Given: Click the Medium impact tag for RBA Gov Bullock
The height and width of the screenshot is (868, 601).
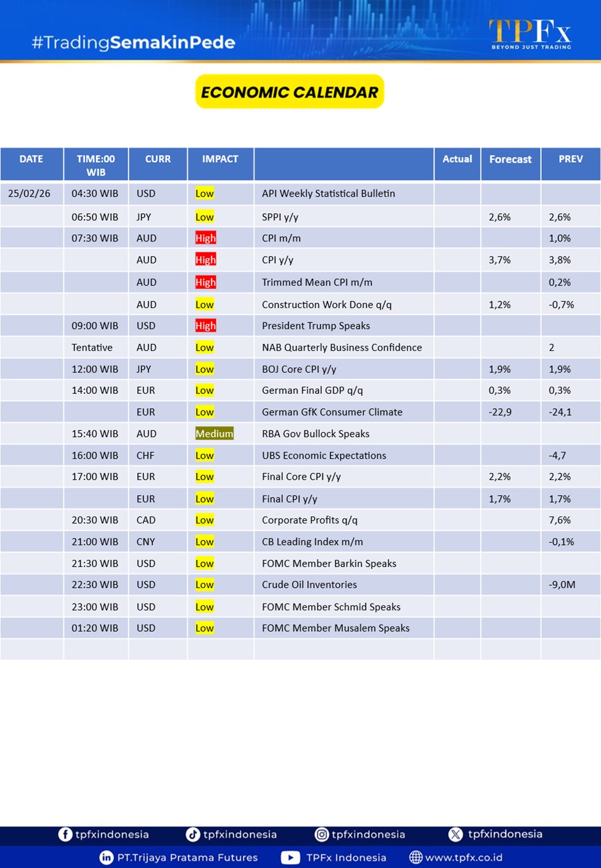Looking at the screenshot, I should [x=214, y=433].
